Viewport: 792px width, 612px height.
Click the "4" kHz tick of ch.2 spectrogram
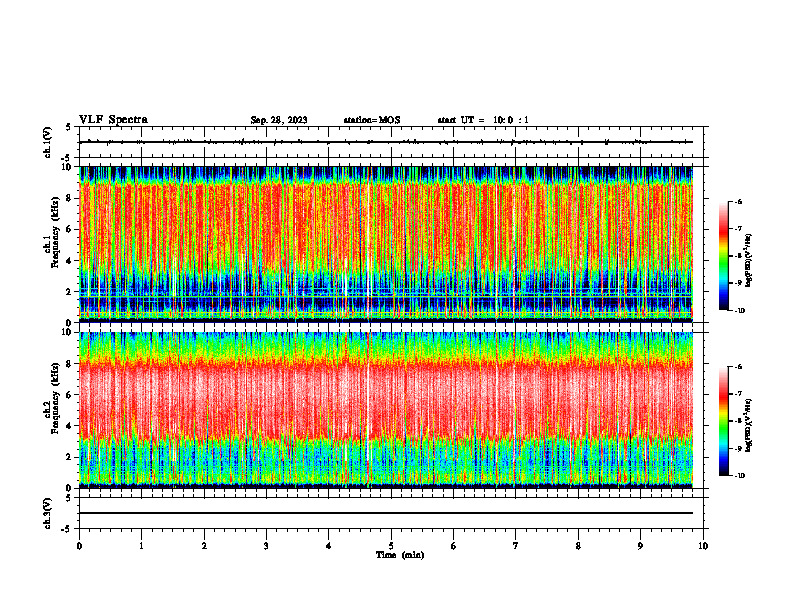pyautogui.click(x=70, y=426)
